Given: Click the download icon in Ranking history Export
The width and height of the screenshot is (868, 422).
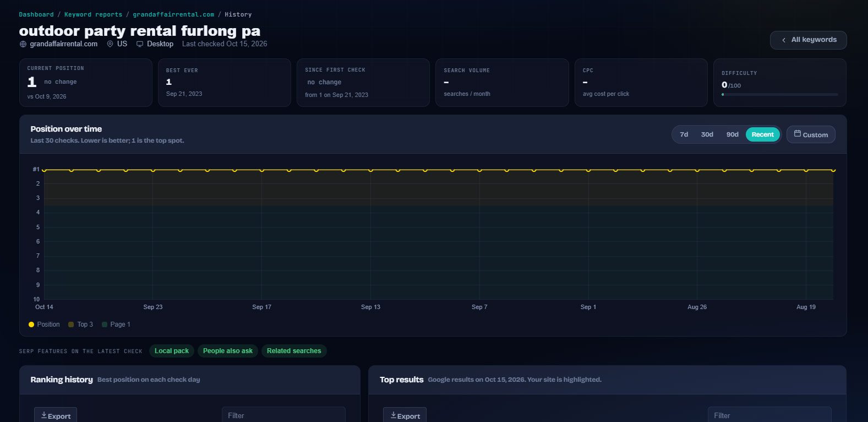Looking at the screenshot, I should pyautogui.click(x=44, y=415).
